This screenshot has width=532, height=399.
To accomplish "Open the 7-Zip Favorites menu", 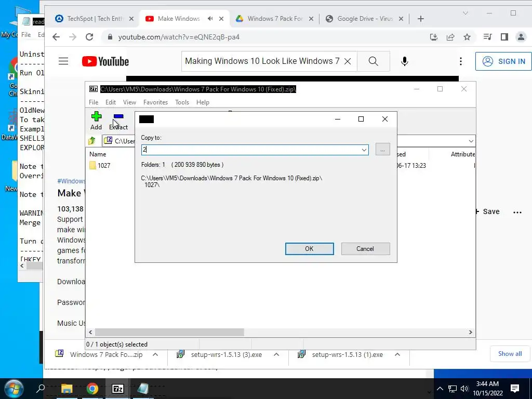I will click(155, 102).
